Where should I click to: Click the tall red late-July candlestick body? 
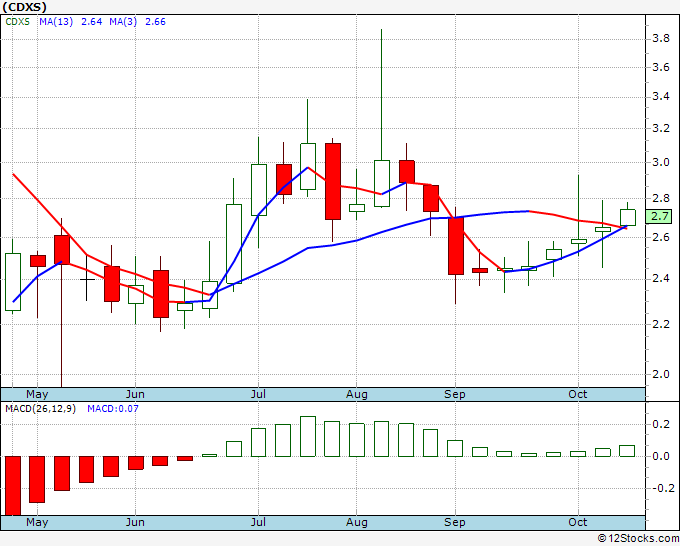click(x=333, y=181)
